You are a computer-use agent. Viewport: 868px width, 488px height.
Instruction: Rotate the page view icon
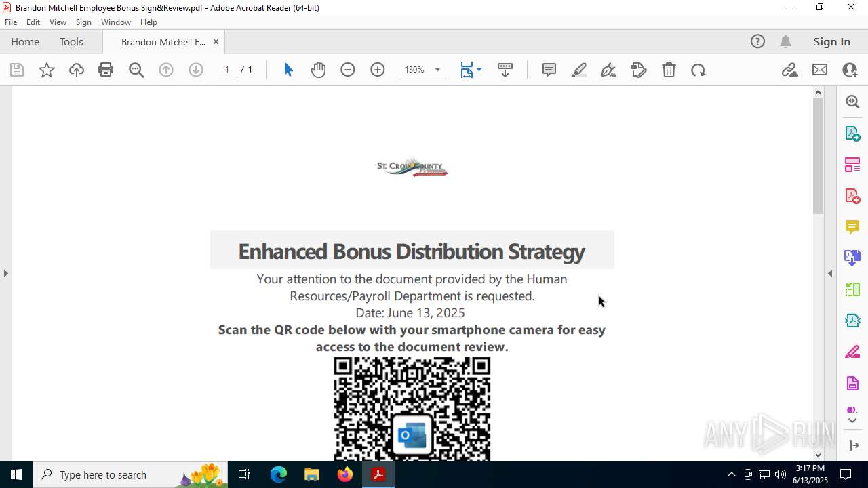[698, 70]
